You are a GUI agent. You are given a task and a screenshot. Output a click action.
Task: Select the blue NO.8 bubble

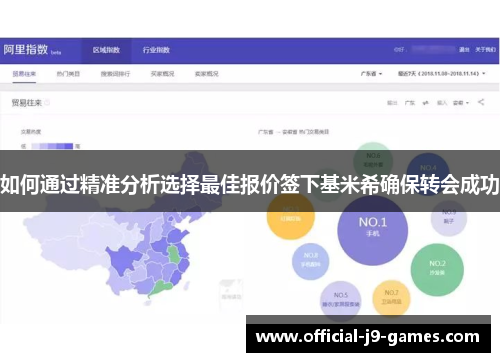[x=311, y=262]
